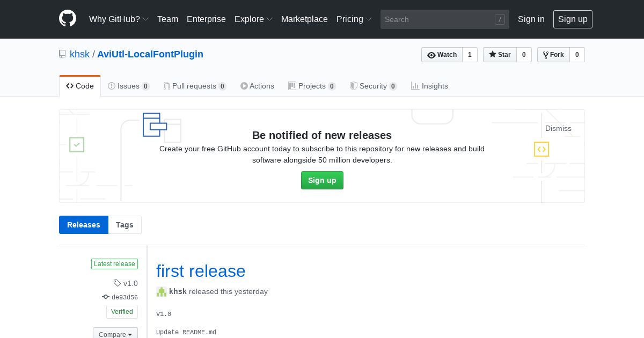This screenshot has height=338, width=644.
Task: Watch this repository
Action: click(x=442, y=55)
